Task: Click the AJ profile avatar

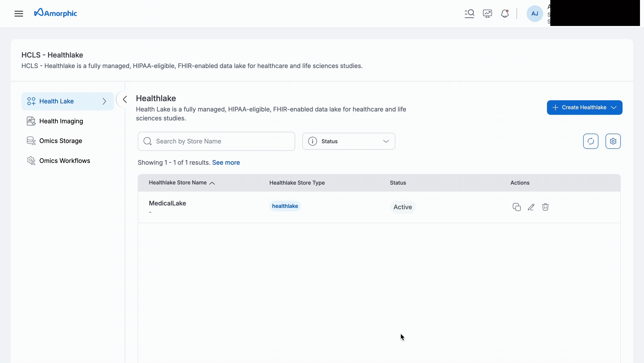Action: tap(534, 13)
